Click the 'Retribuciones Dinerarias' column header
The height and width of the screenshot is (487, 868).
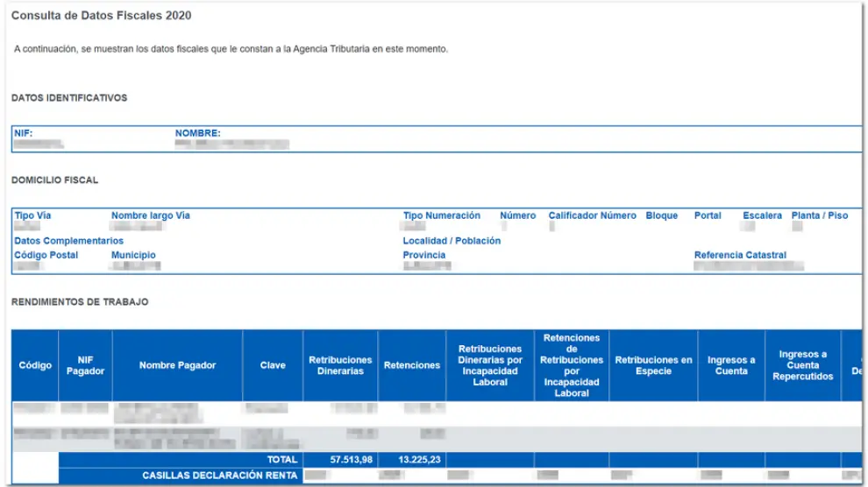(x=340, y=365)
